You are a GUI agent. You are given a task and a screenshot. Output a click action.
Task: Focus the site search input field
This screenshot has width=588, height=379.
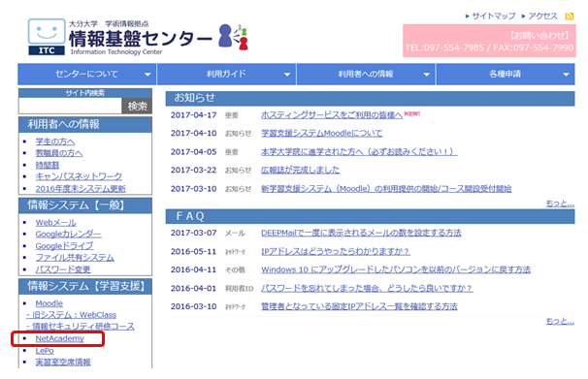point(70,106)
